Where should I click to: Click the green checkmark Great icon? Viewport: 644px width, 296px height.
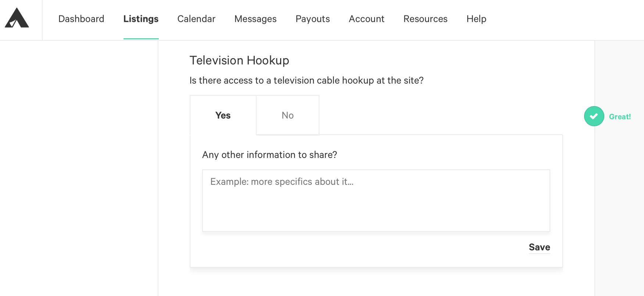click(x=594, y=116)
